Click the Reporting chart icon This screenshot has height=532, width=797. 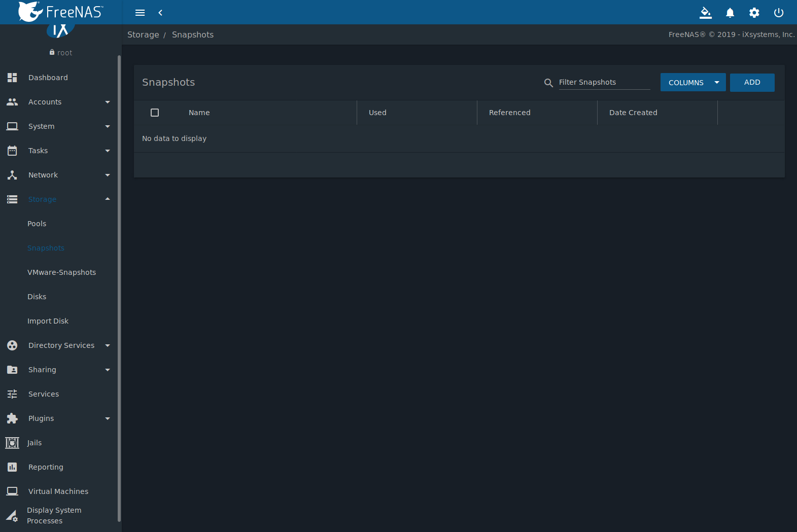click(x=12, y=467)
